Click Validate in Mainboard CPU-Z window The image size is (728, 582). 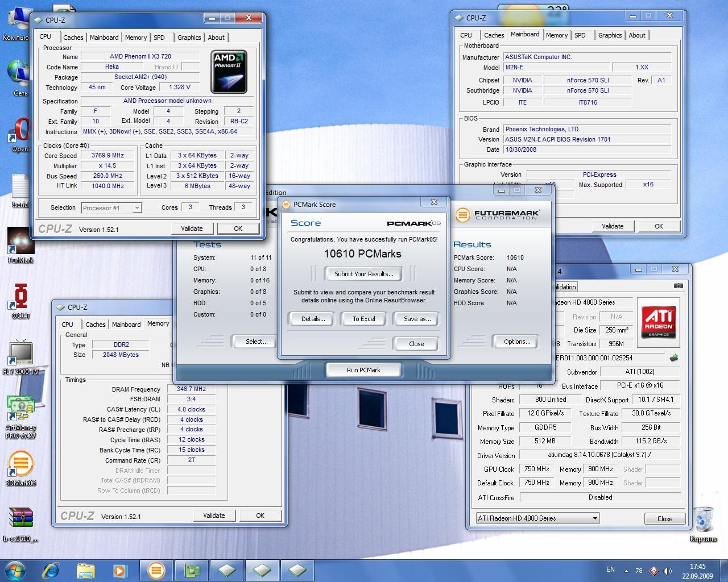(x=613, y=226)
